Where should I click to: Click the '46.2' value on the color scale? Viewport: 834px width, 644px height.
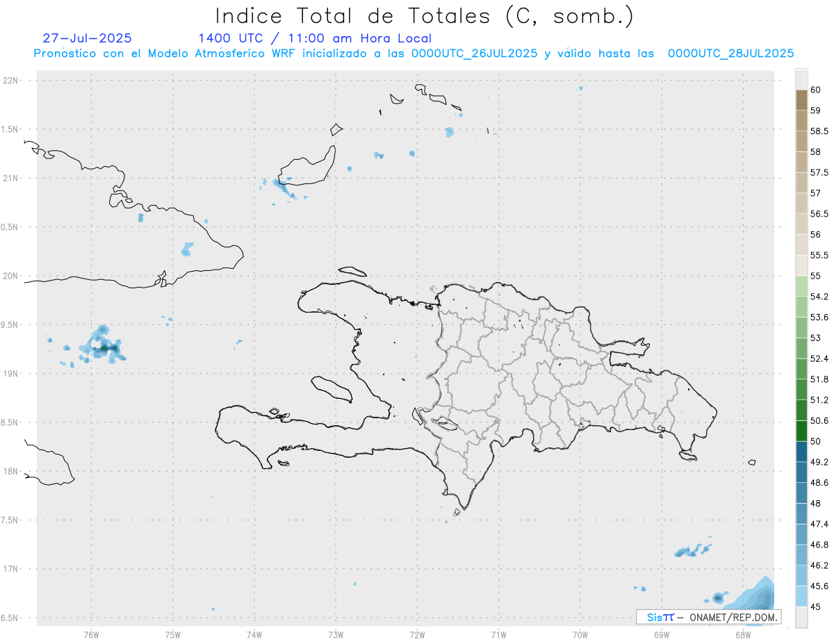point(819,565)
